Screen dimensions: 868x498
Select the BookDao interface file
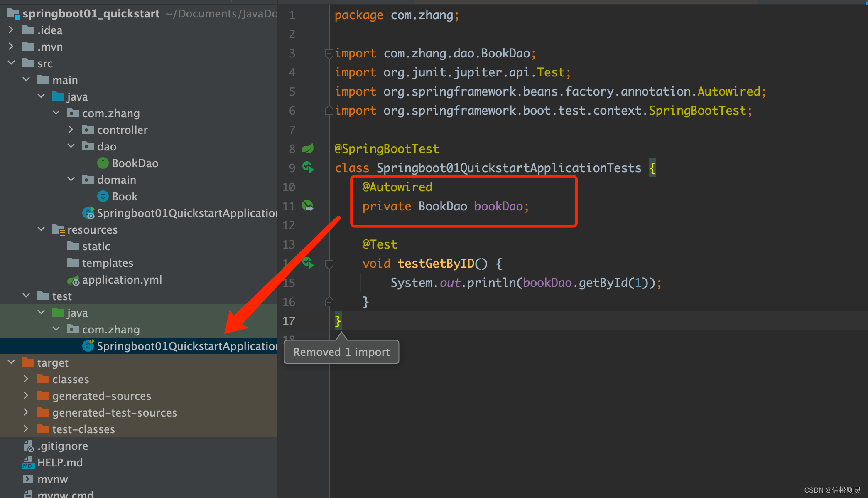coord(135,163)
